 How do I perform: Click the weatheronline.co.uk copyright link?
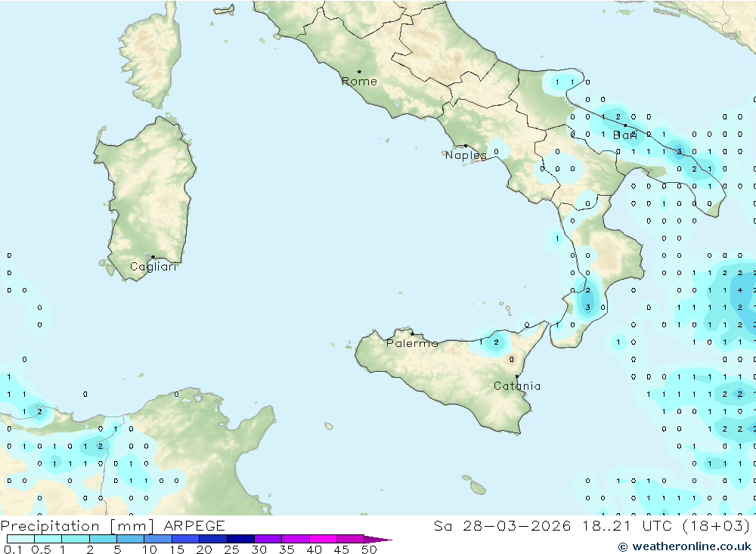685,546
